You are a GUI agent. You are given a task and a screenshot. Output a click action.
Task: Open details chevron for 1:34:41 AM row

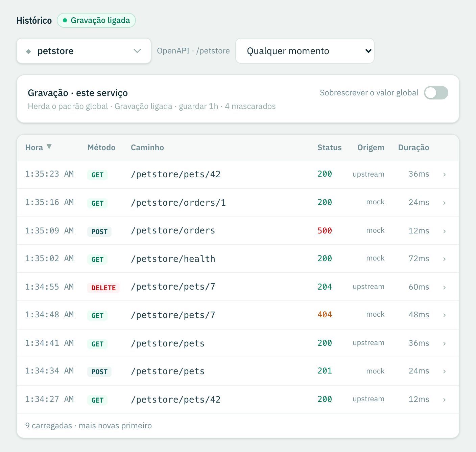[x=444, y=343]
